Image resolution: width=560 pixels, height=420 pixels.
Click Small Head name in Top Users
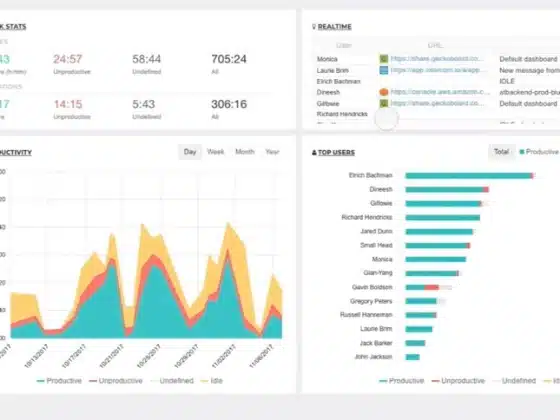[x=376, y=245]
